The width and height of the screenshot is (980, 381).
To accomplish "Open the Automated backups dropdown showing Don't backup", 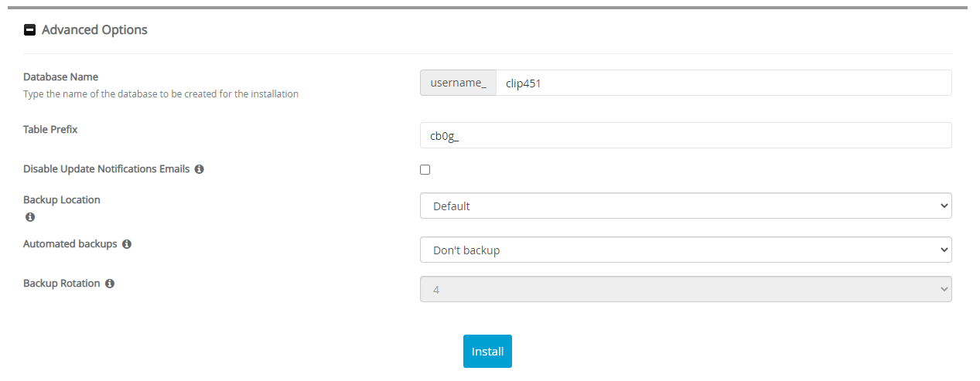I will tap(685, 250).
